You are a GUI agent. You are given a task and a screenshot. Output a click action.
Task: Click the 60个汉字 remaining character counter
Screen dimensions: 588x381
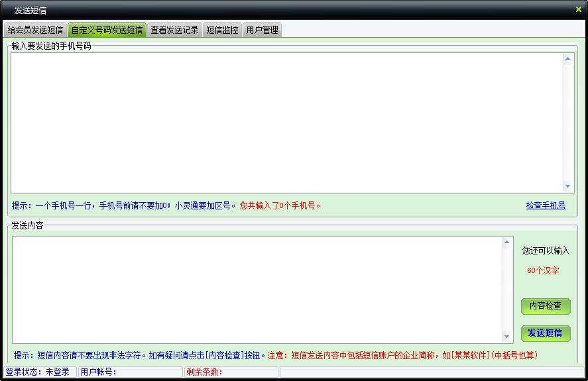click(543, 270)
